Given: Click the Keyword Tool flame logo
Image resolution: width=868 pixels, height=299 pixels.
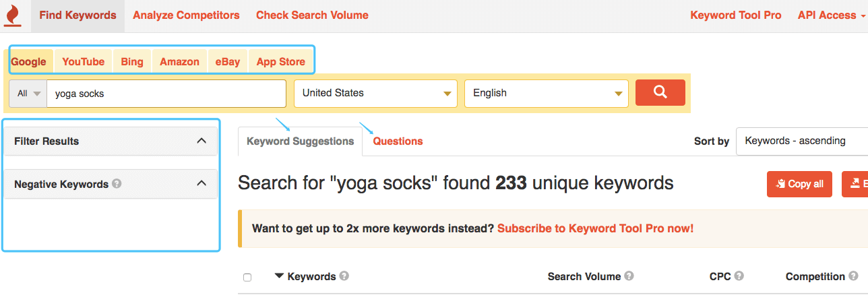Looking at the screenshot, I should (x=12, y=15).
